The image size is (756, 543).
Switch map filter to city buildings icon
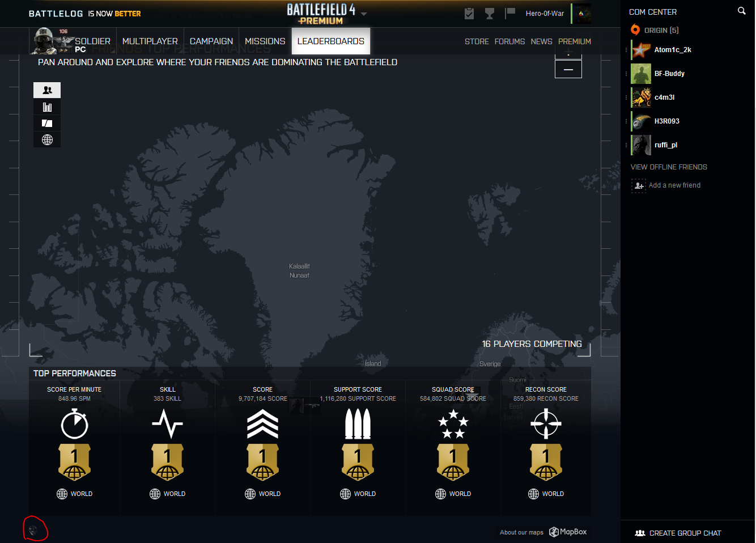(47, 107)
